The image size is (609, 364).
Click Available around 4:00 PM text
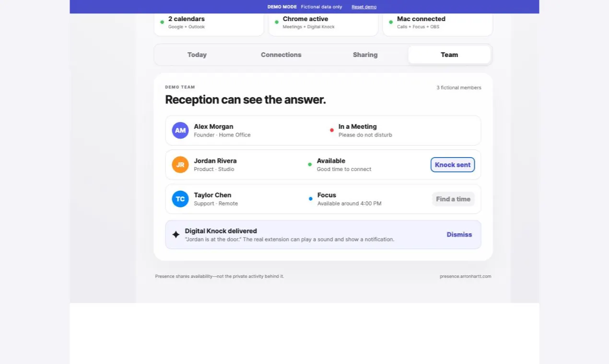(x=350, y=204)
